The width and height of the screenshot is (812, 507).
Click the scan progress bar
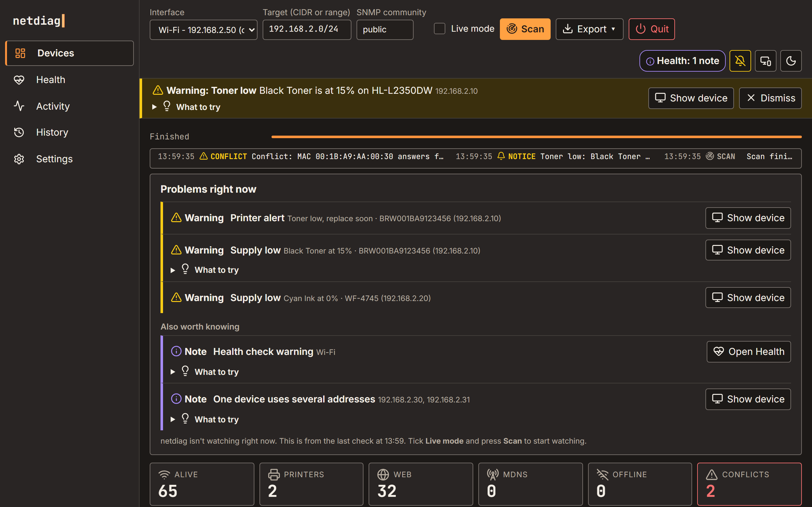[x=537, y=137]
